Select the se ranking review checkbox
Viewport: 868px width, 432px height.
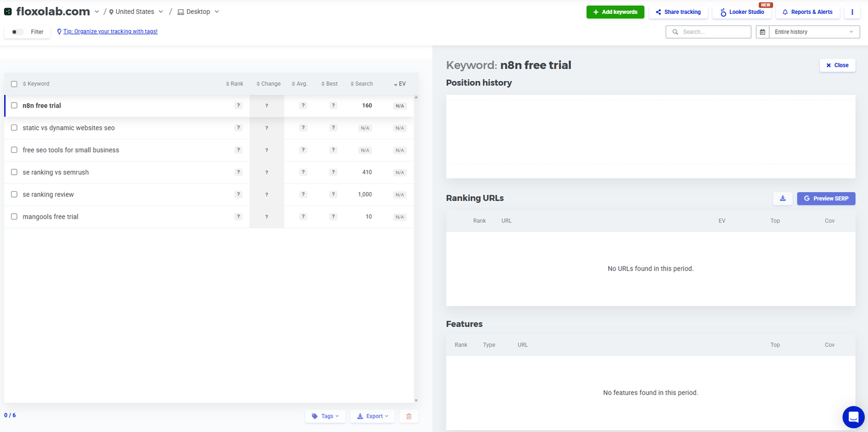(x=14, y=194)
